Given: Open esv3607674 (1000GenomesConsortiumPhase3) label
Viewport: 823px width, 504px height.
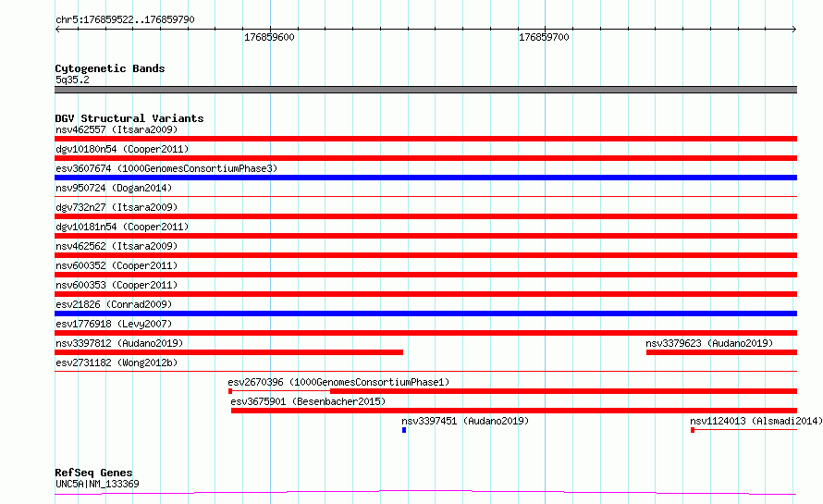Looking at the screenshot, I should tap(166, 168).
